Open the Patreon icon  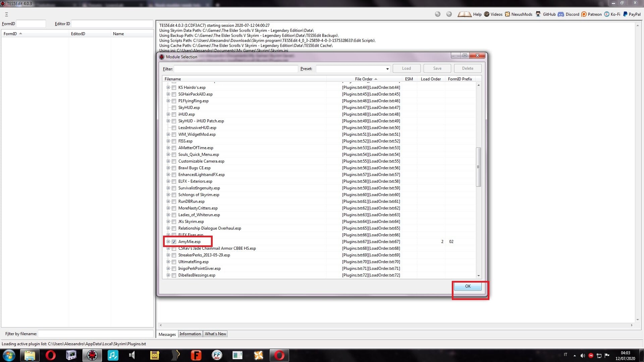tap(584, 14)
